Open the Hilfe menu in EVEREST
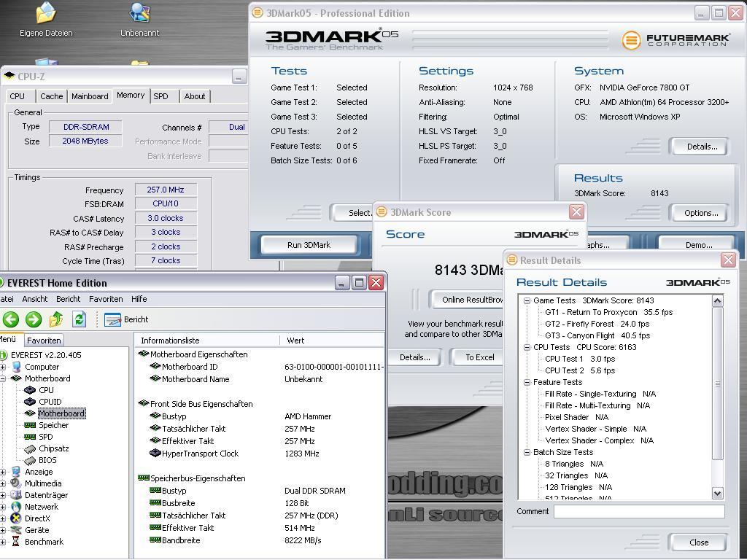This screenshot has height=560, width=747. pyautogui.click(x=139, y=299)
